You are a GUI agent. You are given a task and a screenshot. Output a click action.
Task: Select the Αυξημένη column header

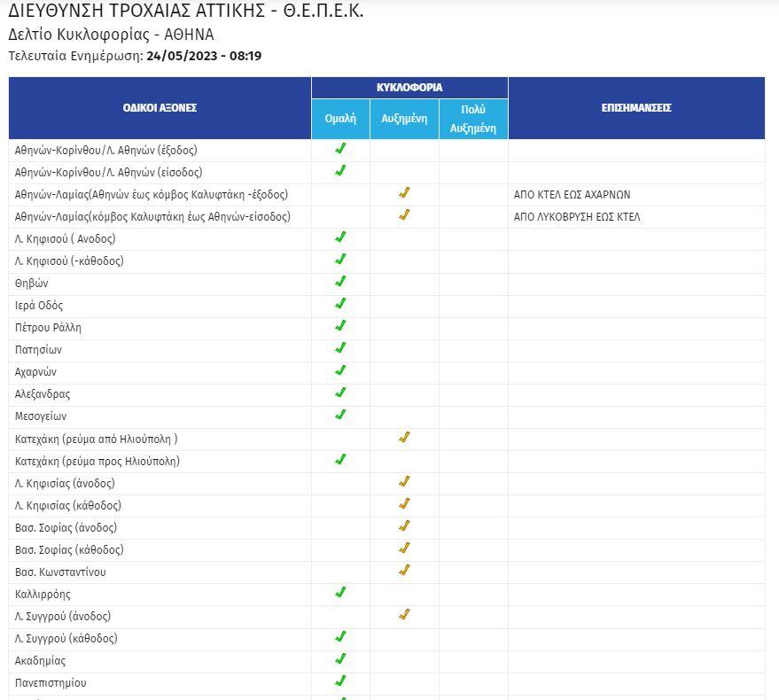coord(404,119)
